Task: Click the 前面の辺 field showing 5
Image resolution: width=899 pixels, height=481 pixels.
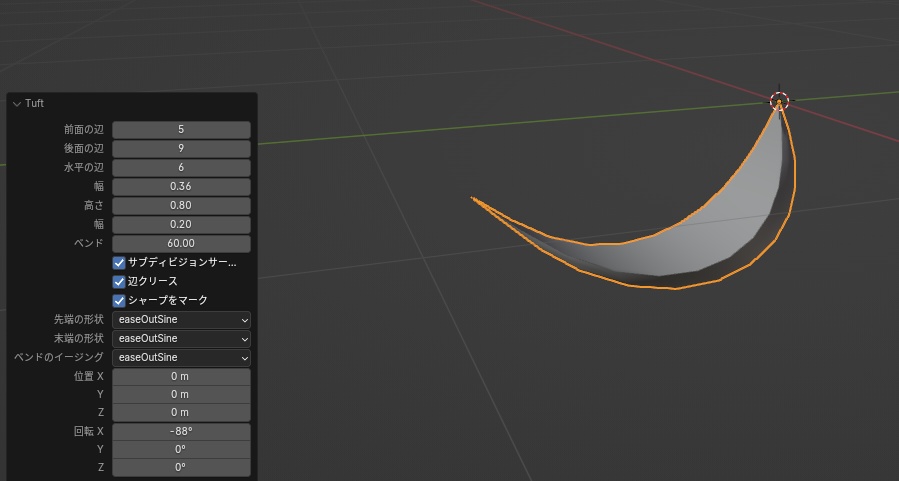Action: 181,130
